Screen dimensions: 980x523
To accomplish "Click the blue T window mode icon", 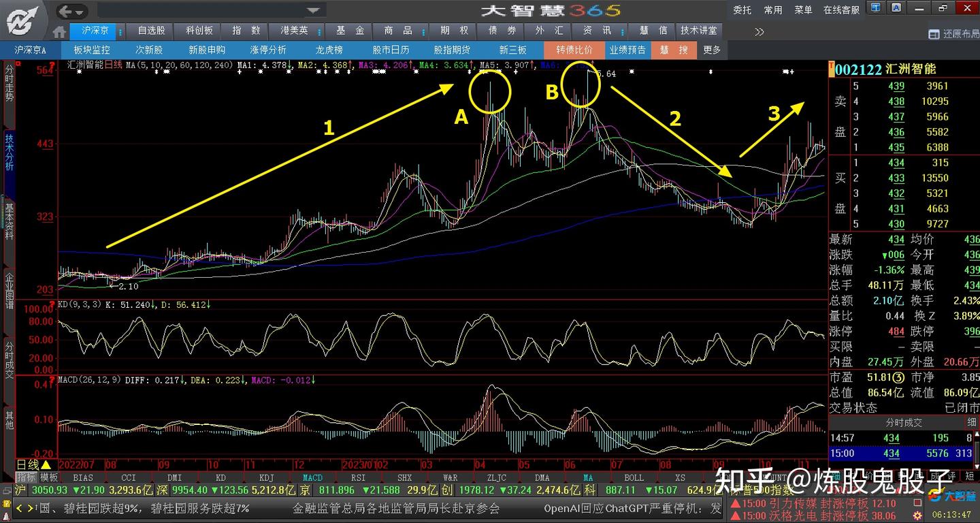I will (876, 8).
